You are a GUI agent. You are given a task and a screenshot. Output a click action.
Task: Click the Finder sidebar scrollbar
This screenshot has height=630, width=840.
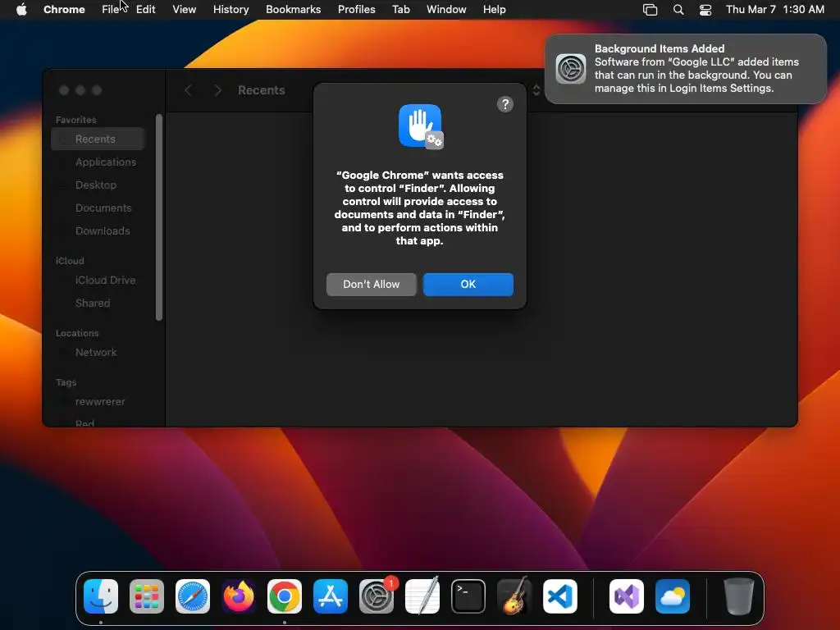click(x=159, y=217)
